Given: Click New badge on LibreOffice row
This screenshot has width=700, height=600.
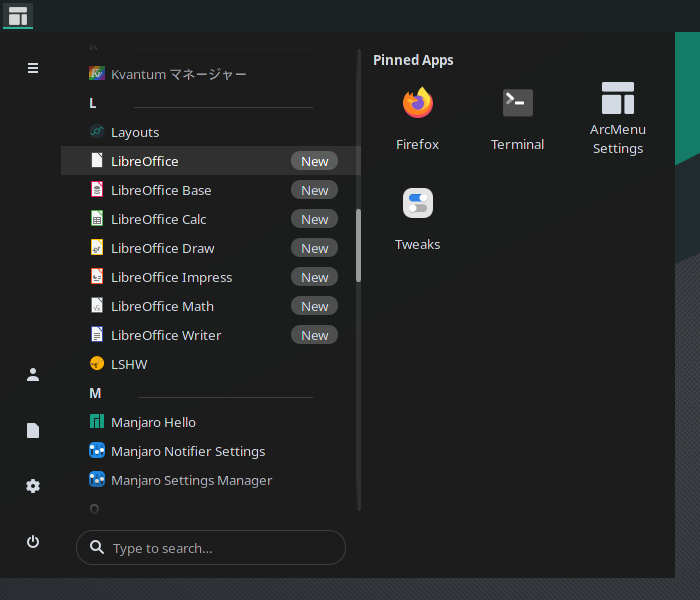Looking at the screenshot, I should pyautogui.click(x=314, y=161).
